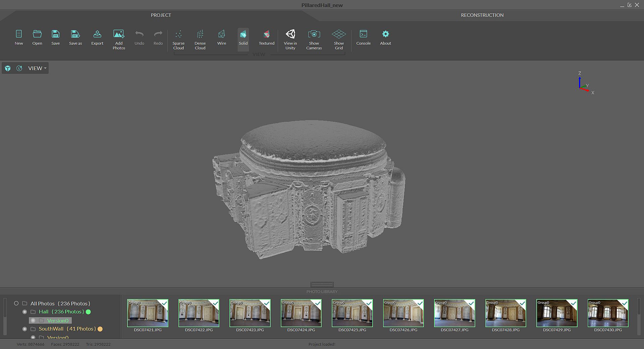The height and width of the screenshot is (349, 644).
Task: Switch to Dense Cloud view
Action: click(x=200, y=35)
